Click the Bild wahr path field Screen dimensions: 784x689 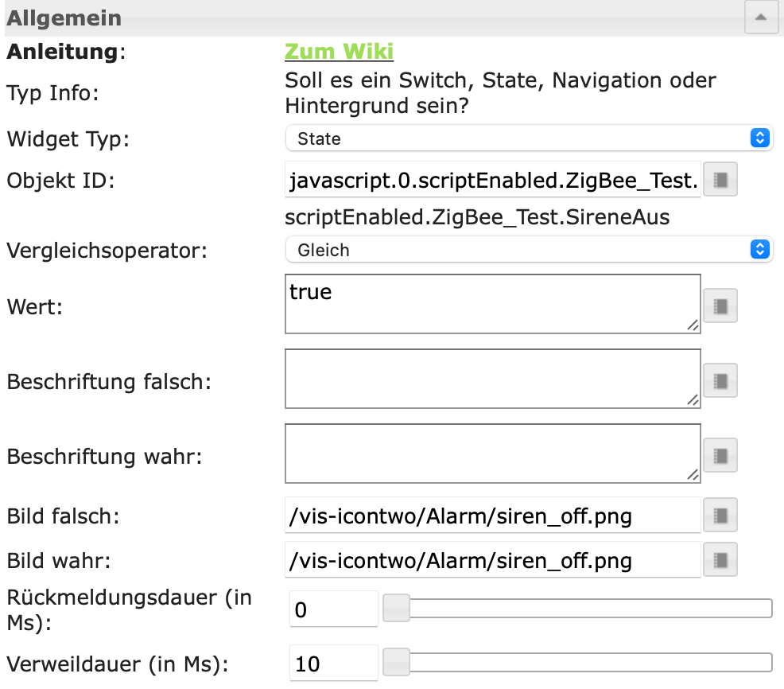tap(492, 560)
